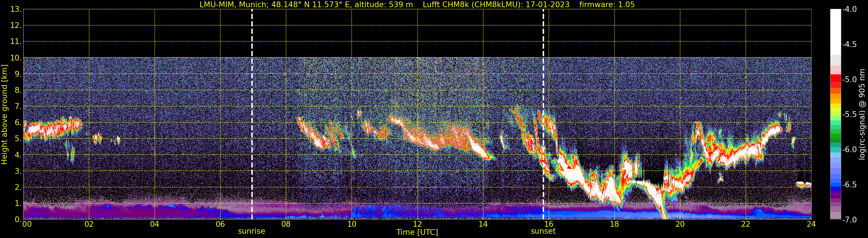Click the '16' time tick label

click(x=548, y=224)
